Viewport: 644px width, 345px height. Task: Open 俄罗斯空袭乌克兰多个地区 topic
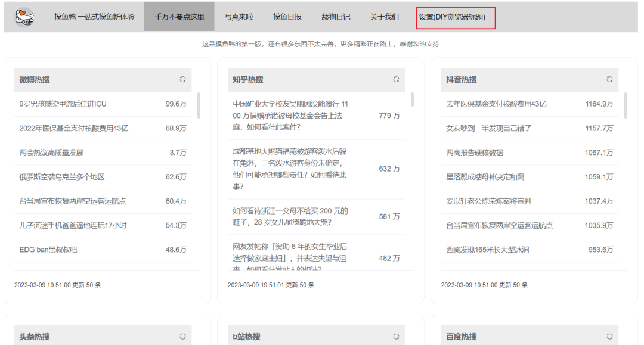pos(61,177)
